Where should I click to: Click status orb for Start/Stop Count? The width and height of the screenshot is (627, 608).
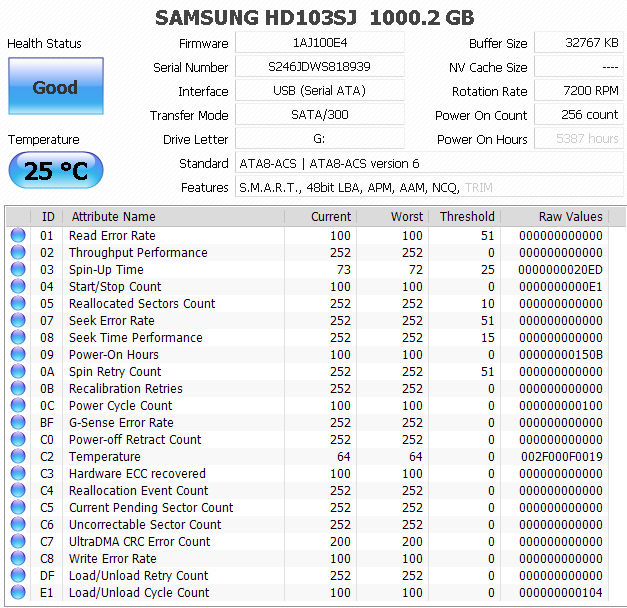click(18, 286)
